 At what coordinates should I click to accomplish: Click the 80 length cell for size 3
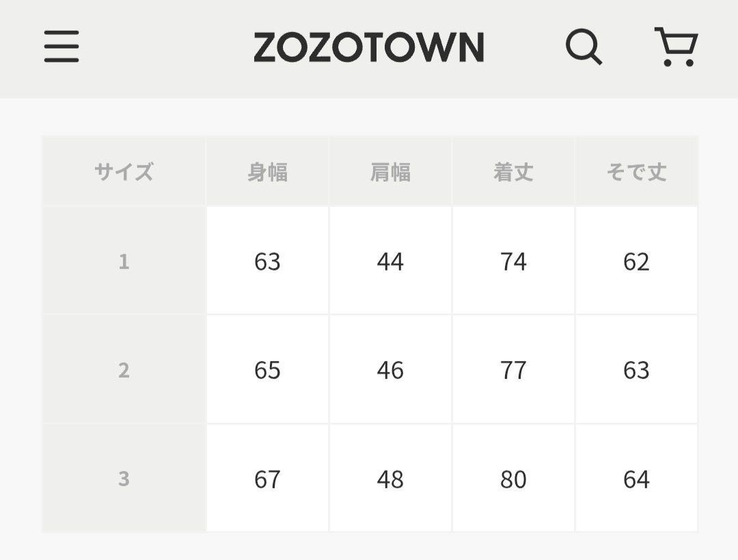[513, 478]
